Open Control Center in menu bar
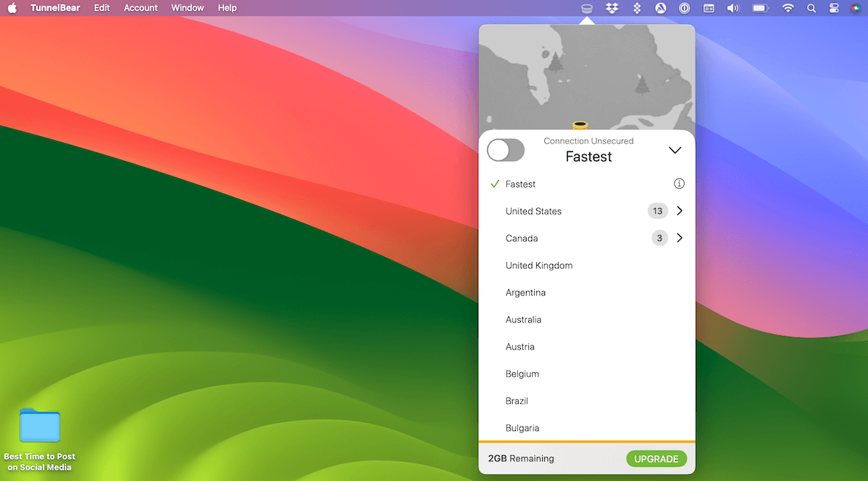The image size is (868, 481). point(833,8)
